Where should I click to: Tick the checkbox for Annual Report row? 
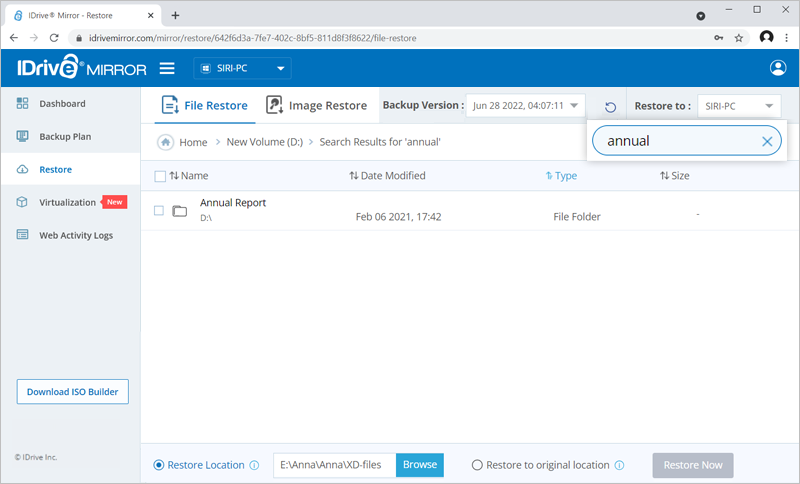[159, 211]
